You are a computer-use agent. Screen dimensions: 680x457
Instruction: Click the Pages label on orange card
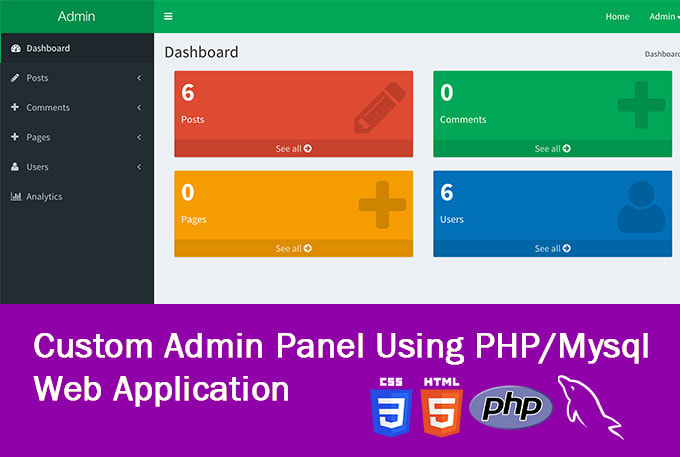pos(193,219)
